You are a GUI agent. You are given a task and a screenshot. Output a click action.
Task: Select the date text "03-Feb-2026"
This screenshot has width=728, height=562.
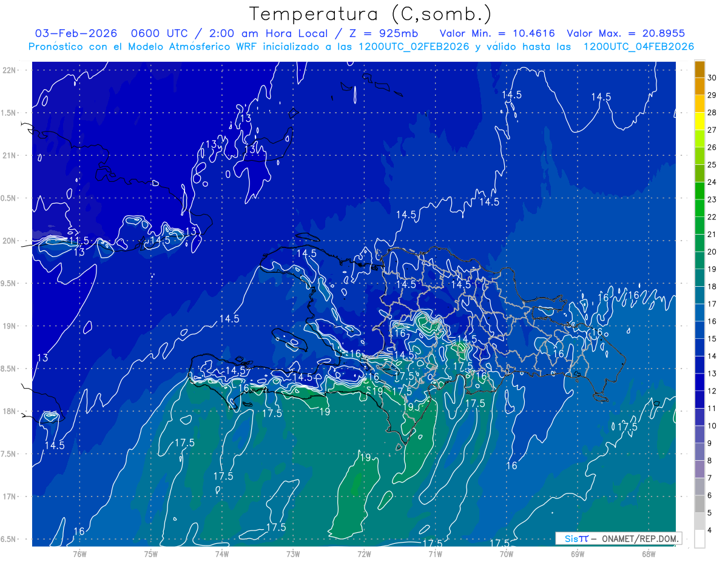coord(76,33)
